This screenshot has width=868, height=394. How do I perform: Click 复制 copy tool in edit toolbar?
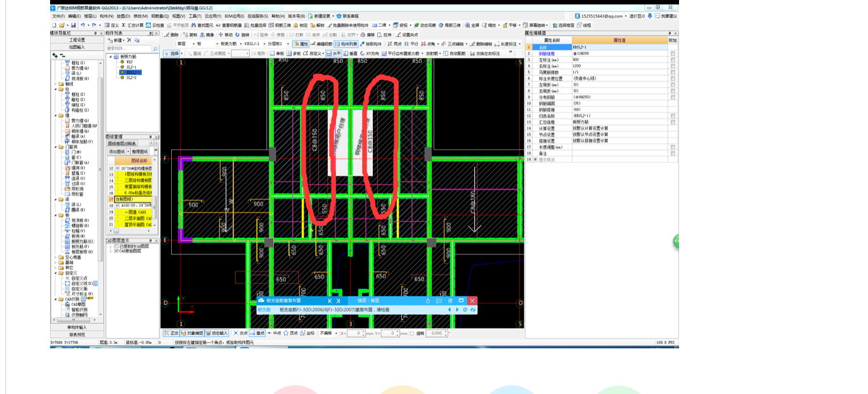click(190, 35)
